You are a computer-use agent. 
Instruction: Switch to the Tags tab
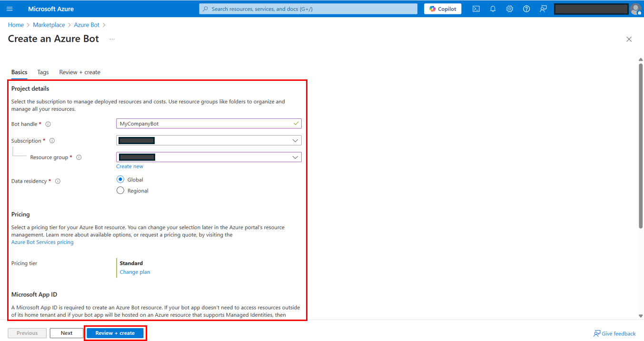pos(43,72)
